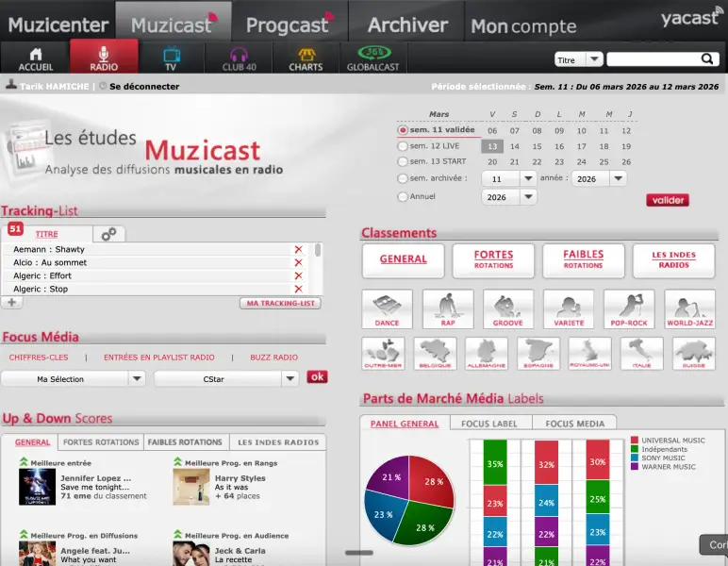Open the Mon compte tab
Viewport: 728px width, 566px height.
[x=523, y=26]
